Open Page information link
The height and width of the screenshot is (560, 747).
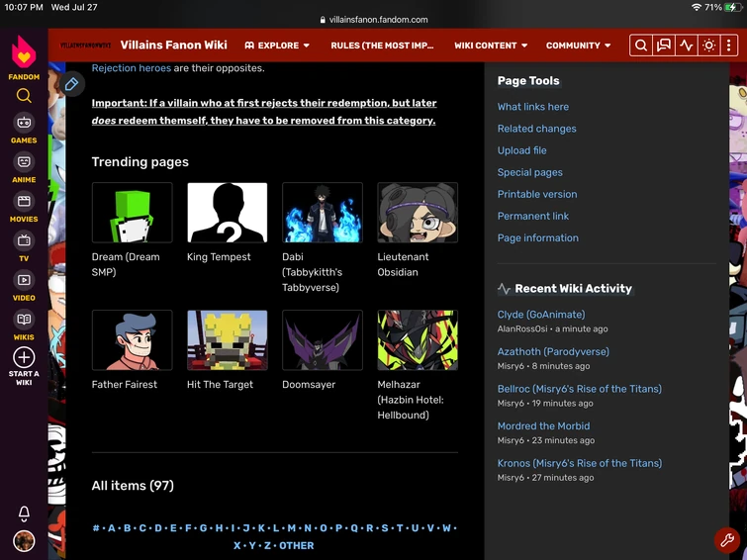(x=538, y=238)
